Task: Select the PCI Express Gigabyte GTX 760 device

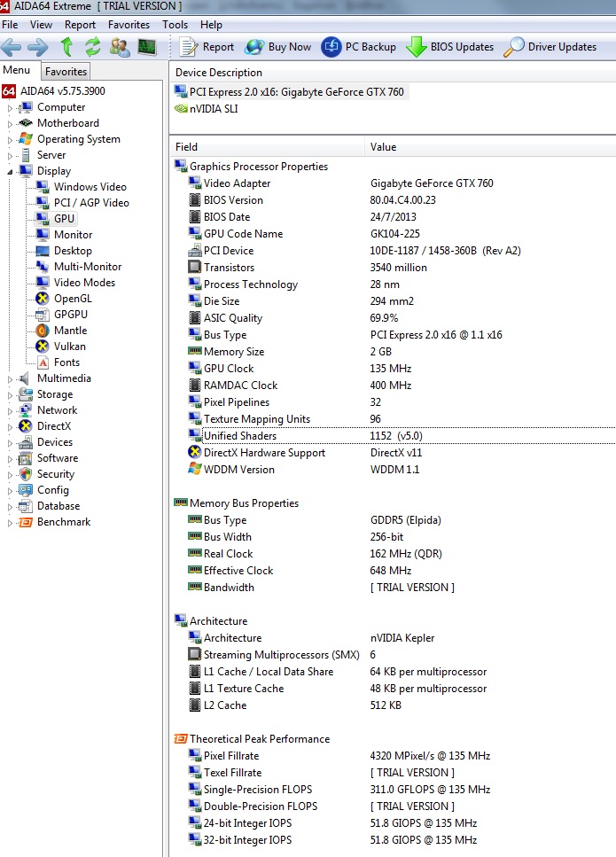Action: click(290, 92)
